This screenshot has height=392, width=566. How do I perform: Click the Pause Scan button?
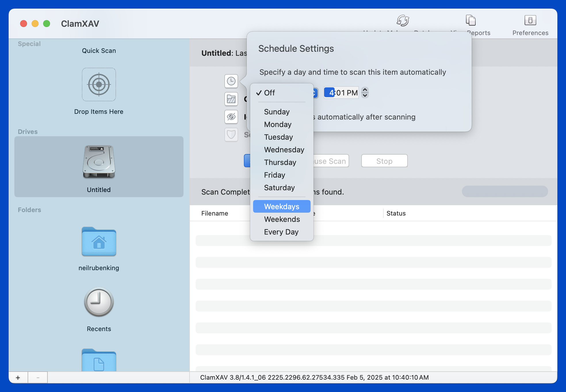tap(331, 161)
